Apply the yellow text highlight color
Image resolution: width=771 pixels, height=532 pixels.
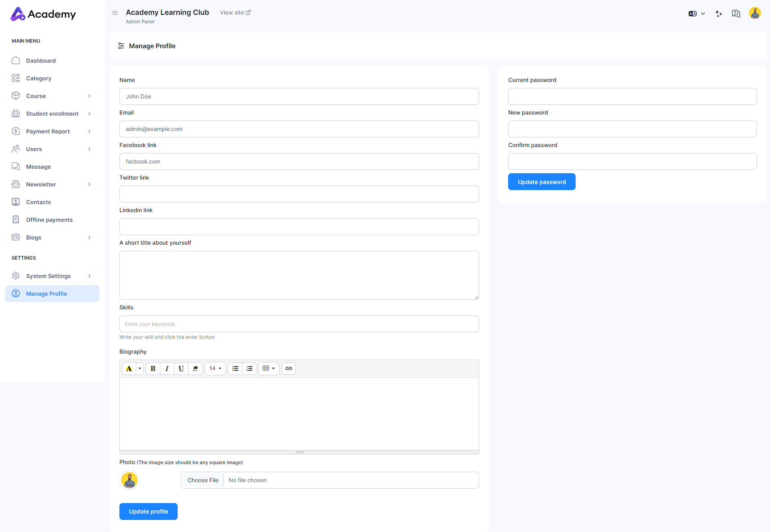(129, 368)
